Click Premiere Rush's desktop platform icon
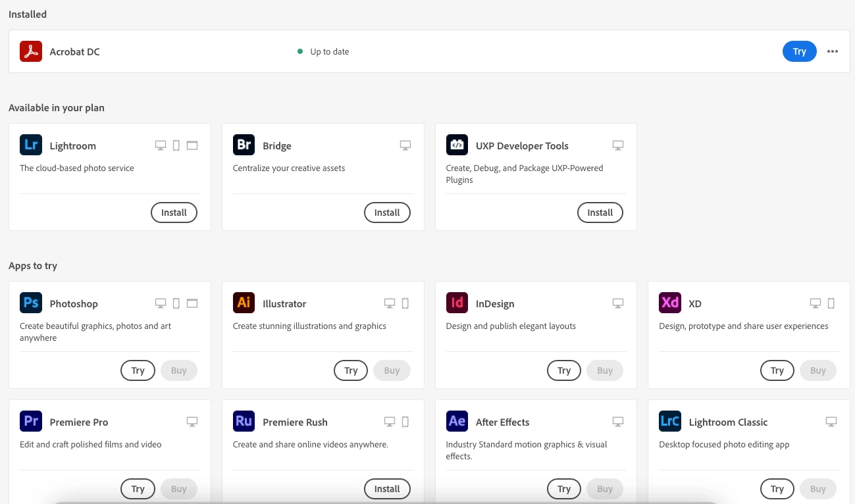855x504 pixels. pyautogui.click(x=390, y=422)
